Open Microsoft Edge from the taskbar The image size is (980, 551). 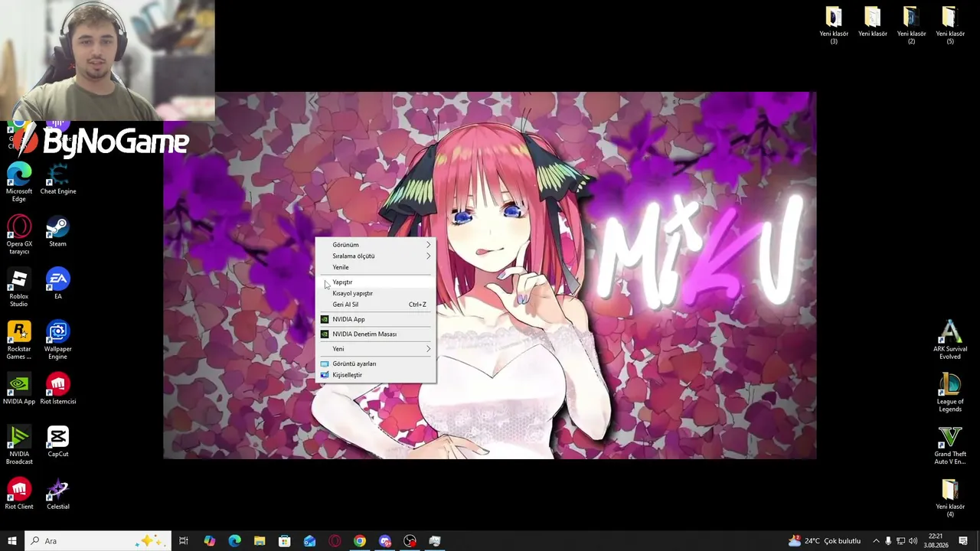[x=234, y=541]
